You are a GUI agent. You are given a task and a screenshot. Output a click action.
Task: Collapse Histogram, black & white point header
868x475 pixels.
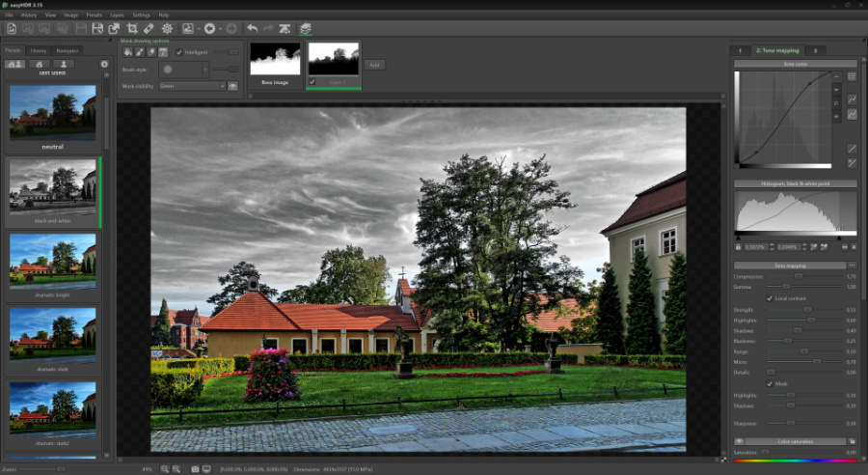pos(796,183)
